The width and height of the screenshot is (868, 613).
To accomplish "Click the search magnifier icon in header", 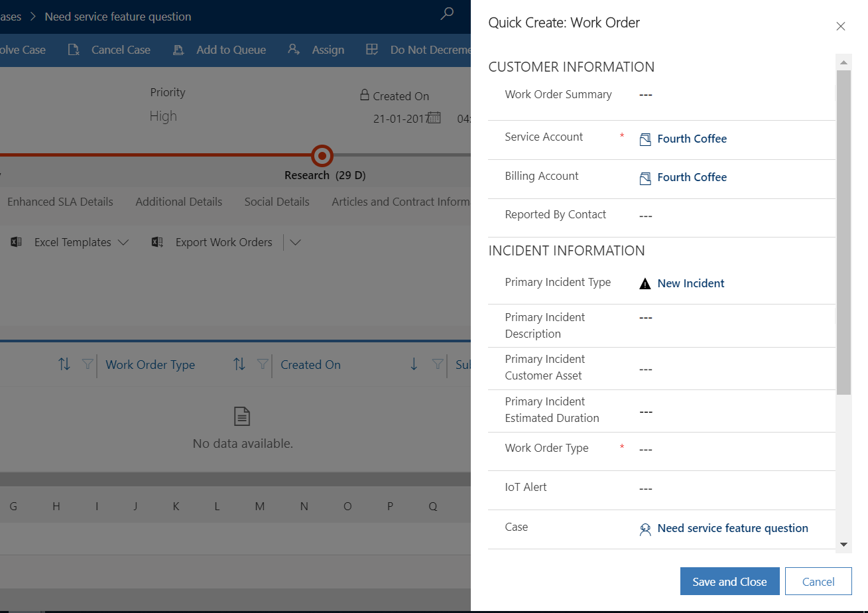I will (448, 14).
